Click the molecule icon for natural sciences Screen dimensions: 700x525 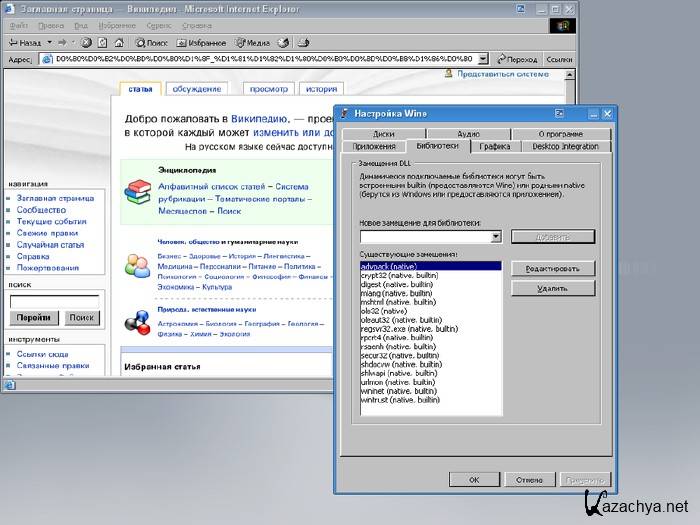(x=137, y=322)
